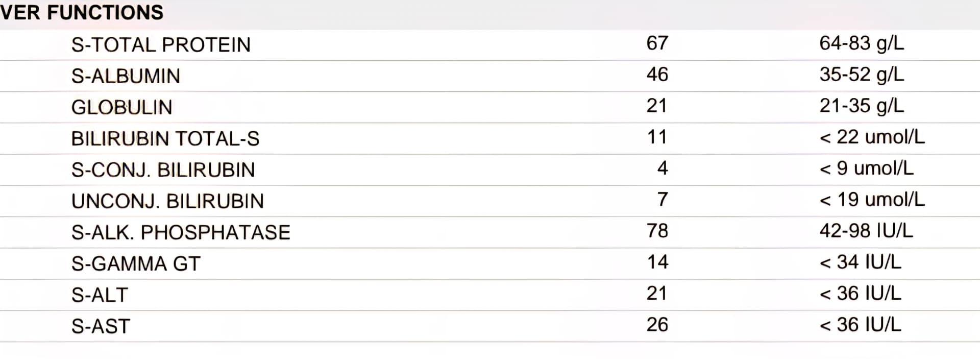980x359 pixels.
Task: Click the AST result value 26
Action: point(657,325)
